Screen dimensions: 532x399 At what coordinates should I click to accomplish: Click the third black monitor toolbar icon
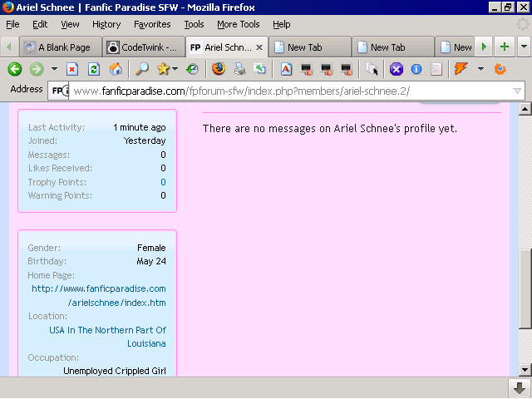pos(347,69)
